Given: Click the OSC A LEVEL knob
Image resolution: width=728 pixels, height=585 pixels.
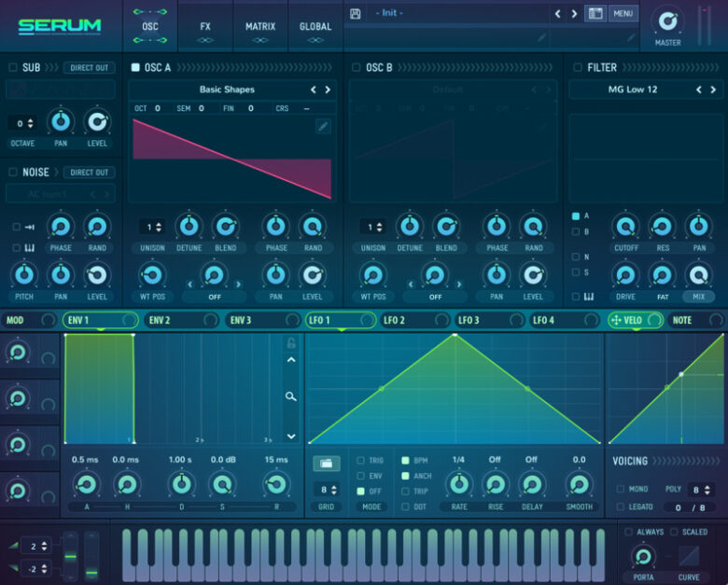Looking at the screenshot, I should [x=313, y=275].
